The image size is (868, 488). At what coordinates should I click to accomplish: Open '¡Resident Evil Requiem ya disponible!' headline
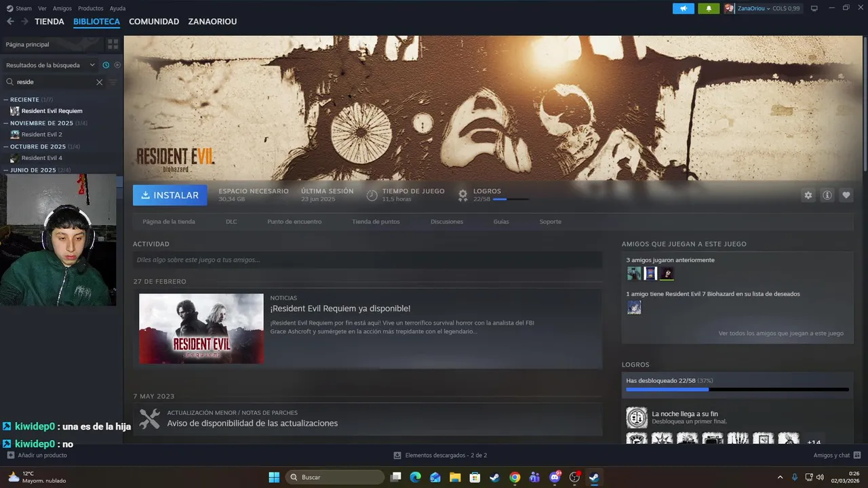(x=340, y=309)
